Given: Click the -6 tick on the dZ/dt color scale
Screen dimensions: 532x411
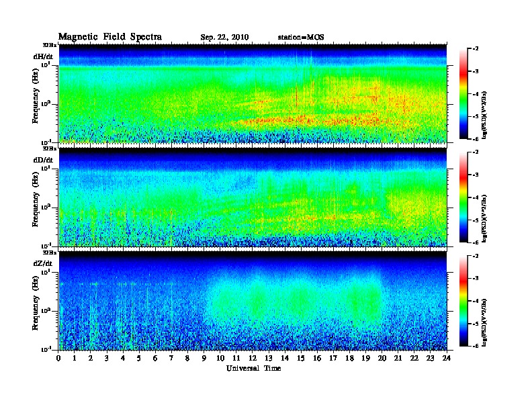Looking at the screenshot, I should tap(476, 346).
